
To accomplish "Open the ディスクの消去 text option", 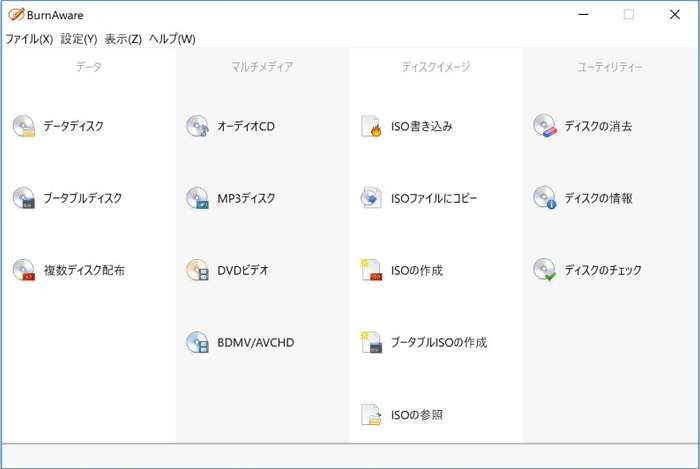I will 598,126.
